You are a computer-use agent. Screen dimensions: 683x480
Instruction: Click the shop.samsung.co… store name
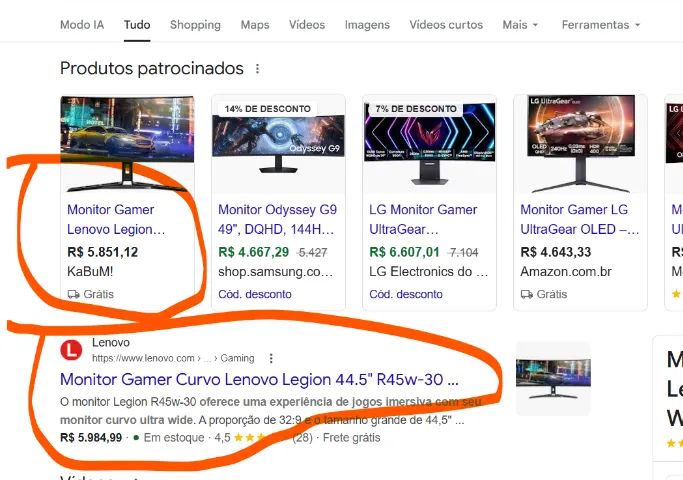(275, 272)
